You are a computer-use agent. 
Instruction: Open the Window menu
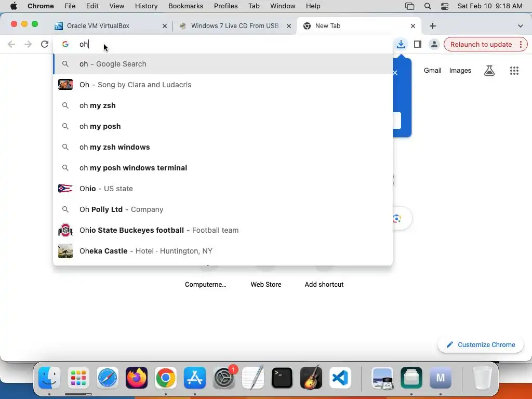click(x=283, y=6)
